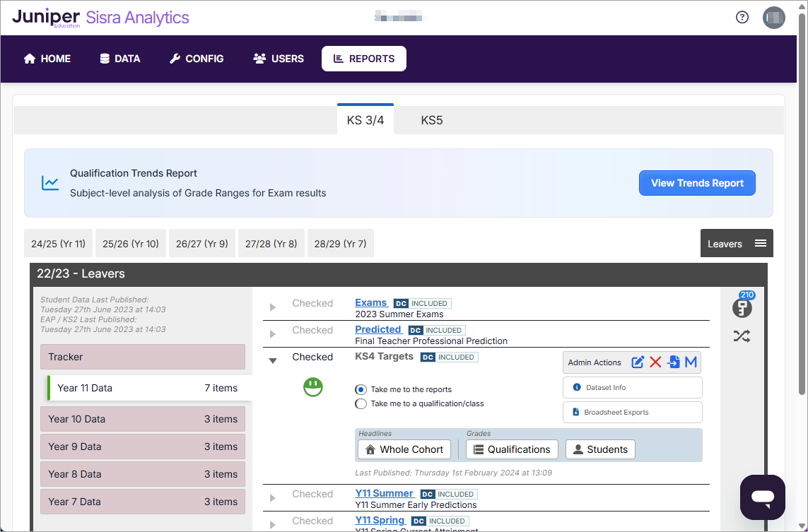The width and height of the screenshot is (808, 532).
Task: Select 'Take me to a qualification/class' option
Action: [x=361, y=404]
